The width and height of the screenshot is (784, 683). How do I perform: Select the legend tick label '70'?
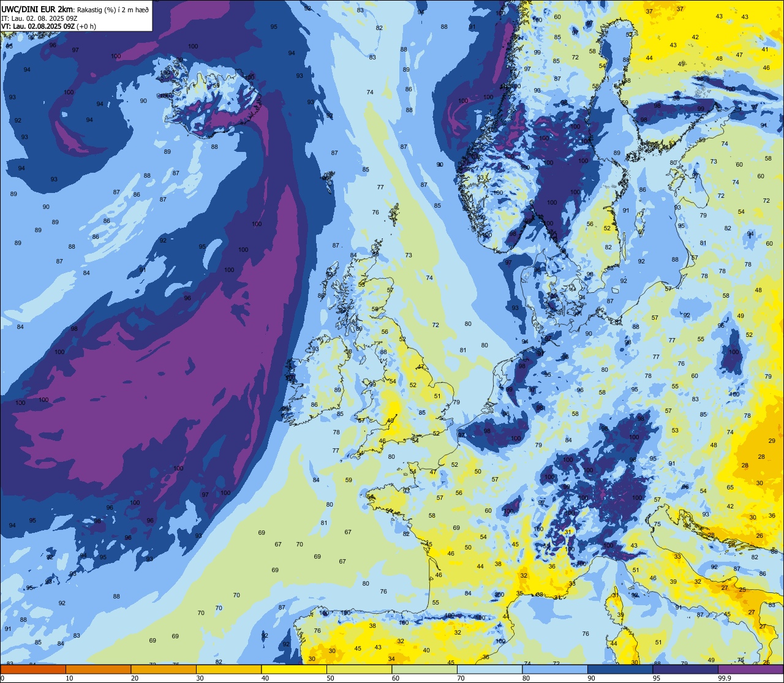click(x=461, y=678)
